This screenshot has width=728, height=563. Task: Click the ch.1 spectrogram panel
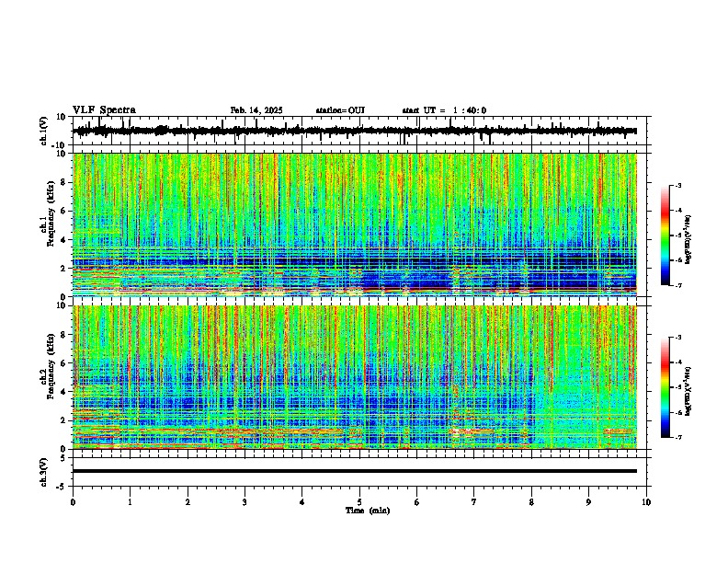click(x=355, y=224)
